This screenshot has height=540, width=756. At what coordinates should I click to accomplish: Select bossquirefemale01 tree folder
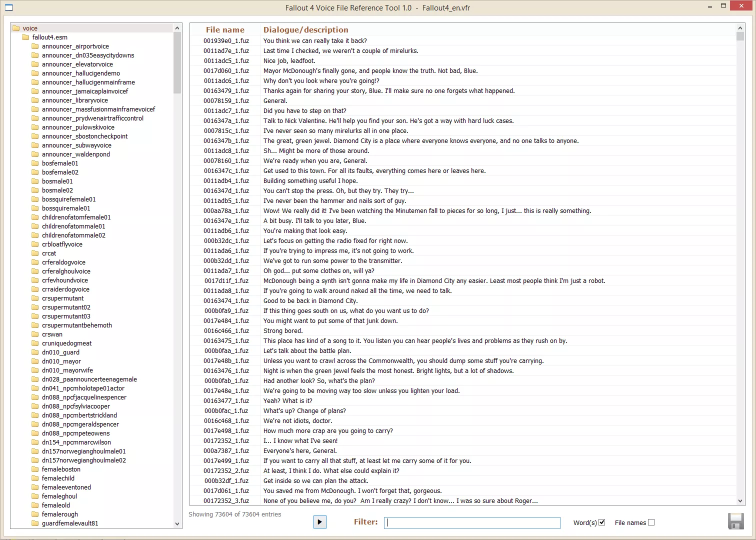click(x=69, y=199)
